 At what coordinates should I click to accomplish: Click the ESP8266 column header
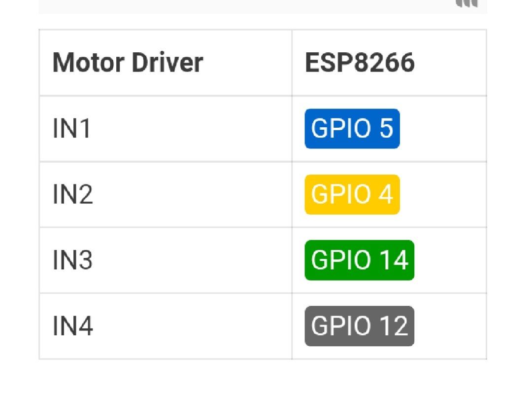(x=360, y=63)
